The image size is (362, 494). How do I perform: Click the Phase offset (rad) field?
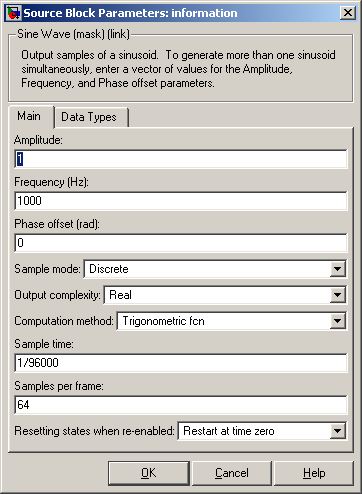pos(181,243)
